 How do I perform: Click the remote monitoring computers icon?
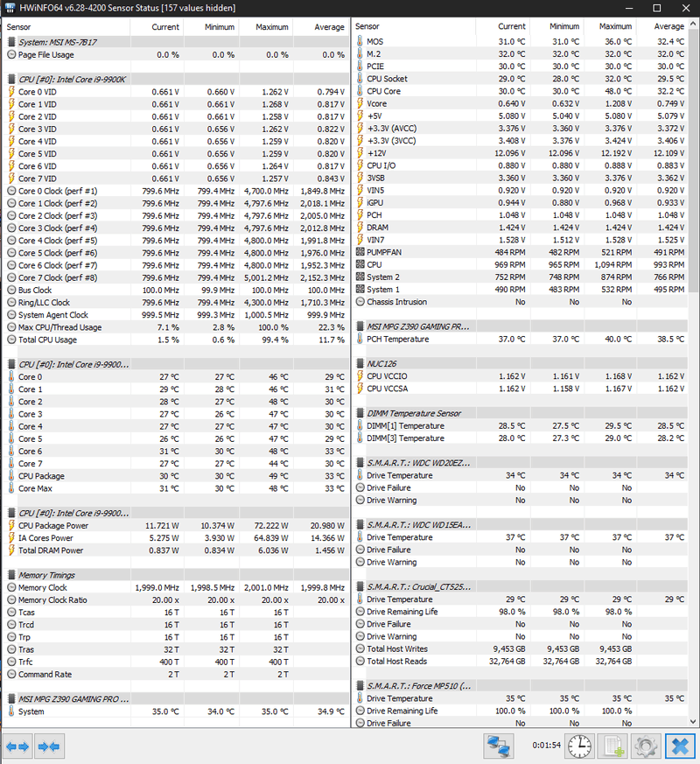pyautogui.click(x=499, y=746)
